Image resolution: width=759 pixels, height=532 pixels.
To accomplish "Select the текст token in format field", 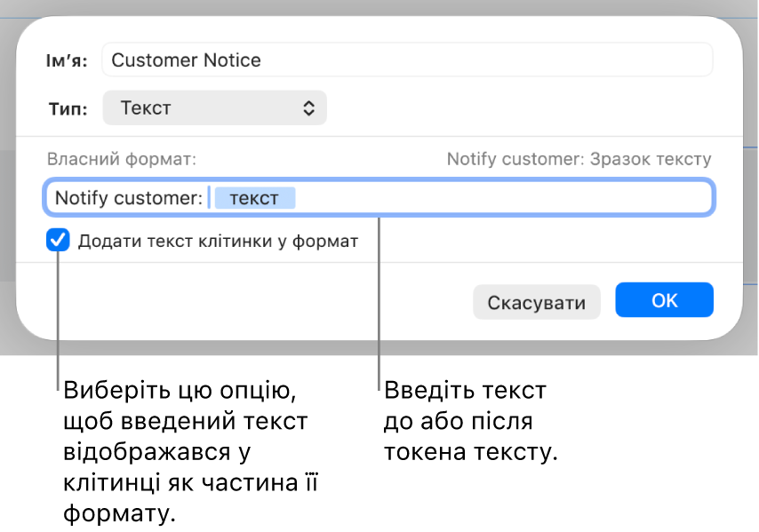I will click(x=254, y=198).
